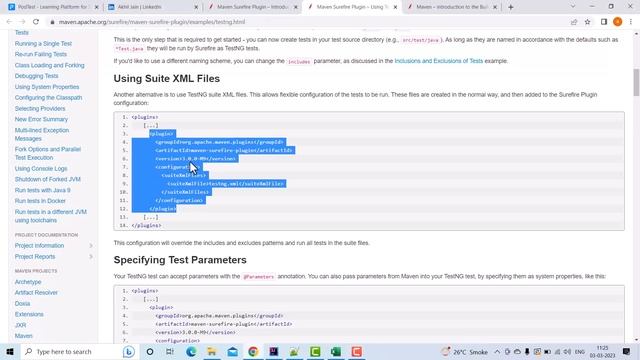Switch to Chrome in taskbar
640x360 pixels.
click(253, 351)
